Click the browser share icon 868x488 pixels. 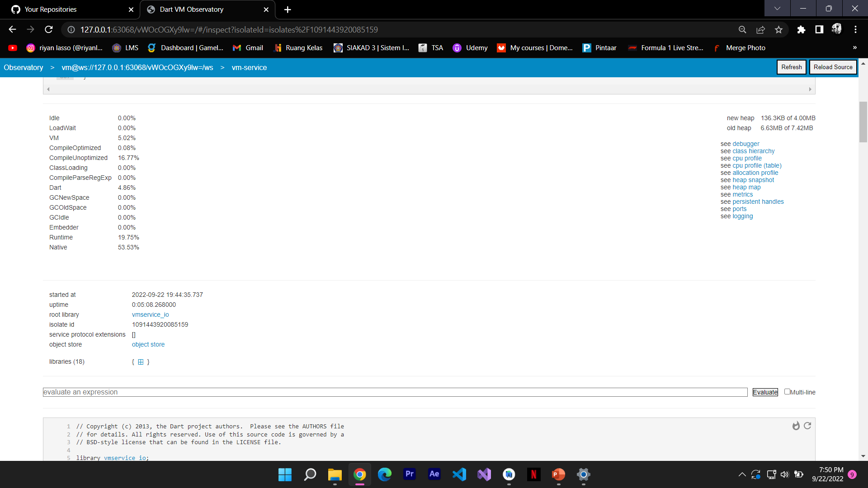click(760, 30)
